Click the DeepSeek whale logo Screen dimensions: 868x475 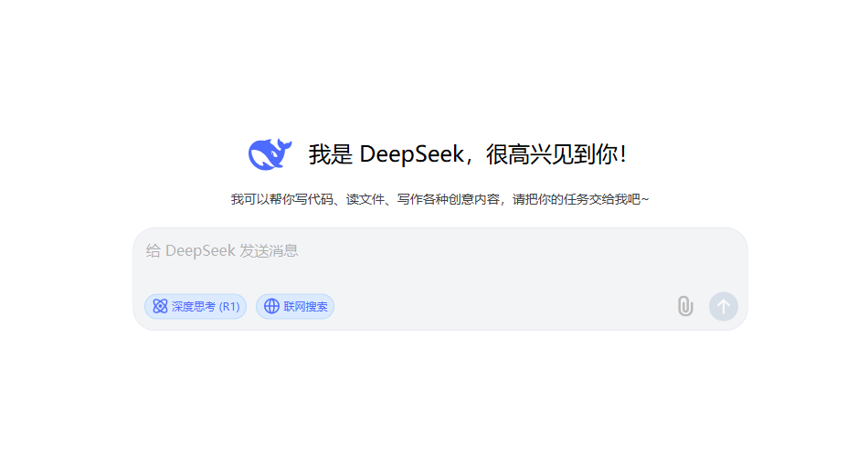(x=270, y=153)
